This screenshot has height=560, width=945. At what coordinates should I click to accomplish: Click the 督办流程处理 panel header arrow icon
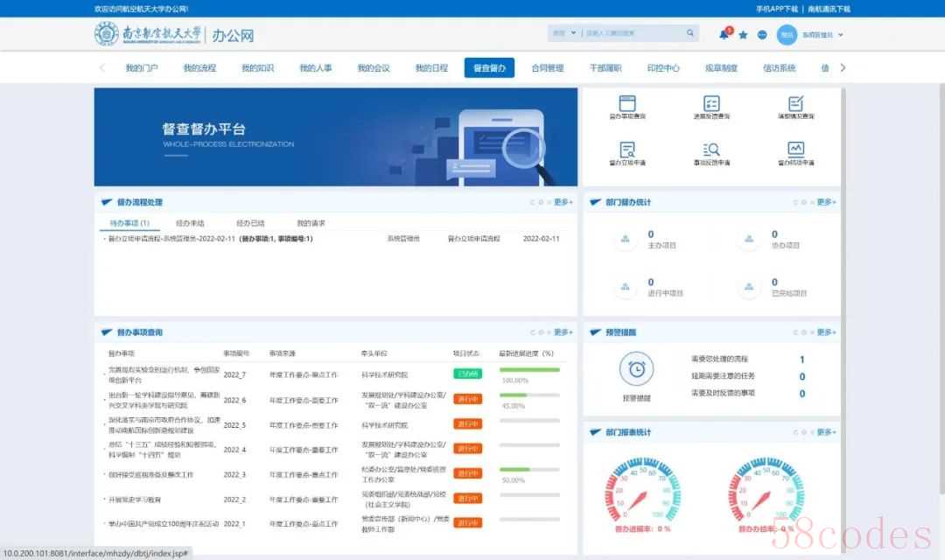(x=107, y=202)
